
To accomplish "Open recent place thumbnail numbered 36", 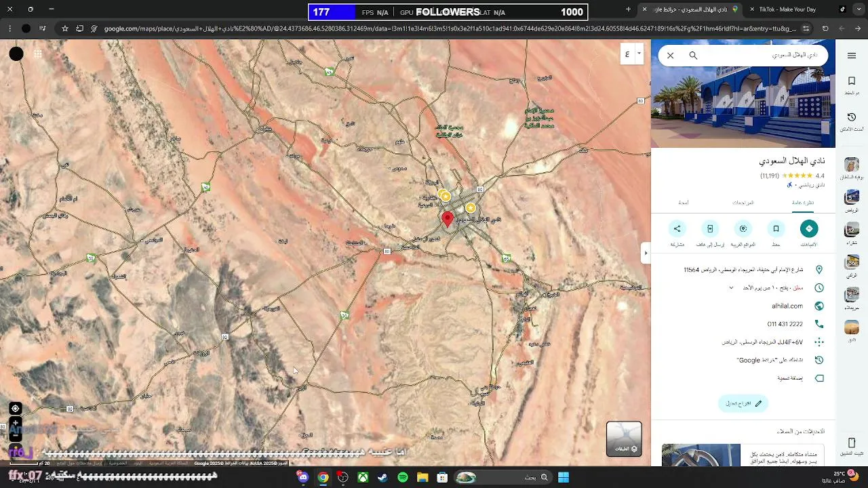I will click(852, 263).
